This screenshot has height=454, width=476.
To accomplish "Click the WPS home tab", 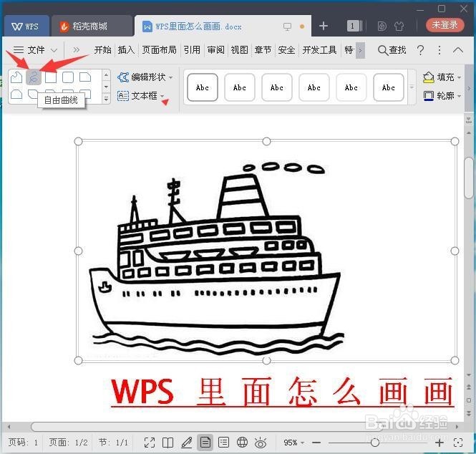I will (x=26, y=26).
